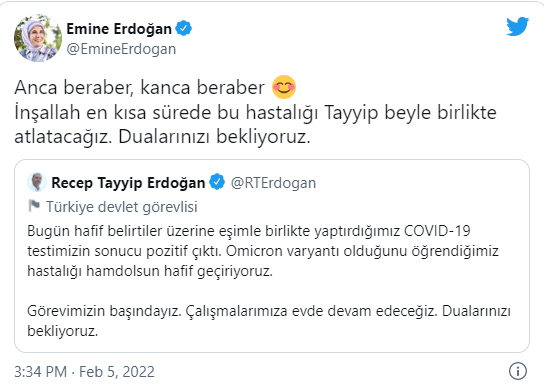
Task: Click the Türkiye devlet görevlisi label
Action: pos(122,207)
